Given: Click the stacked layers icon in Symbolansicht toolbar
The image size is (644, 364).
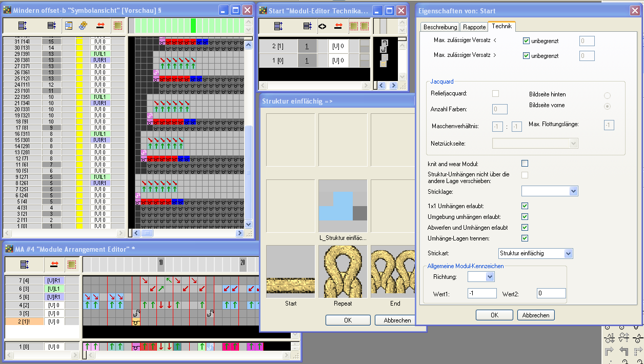Looking at the screenshot, I should [x=84, y=26].
